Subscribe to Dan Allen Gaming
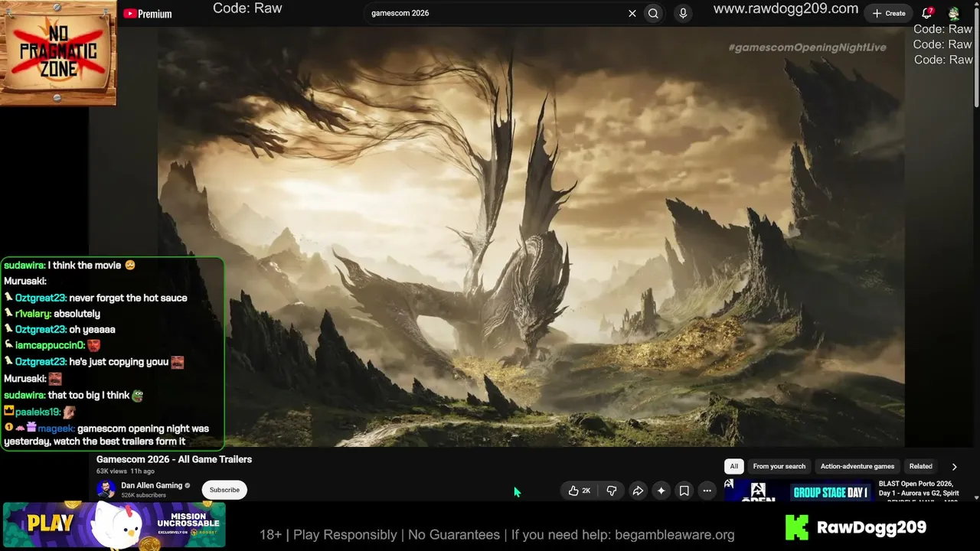 tap(224, 490)
